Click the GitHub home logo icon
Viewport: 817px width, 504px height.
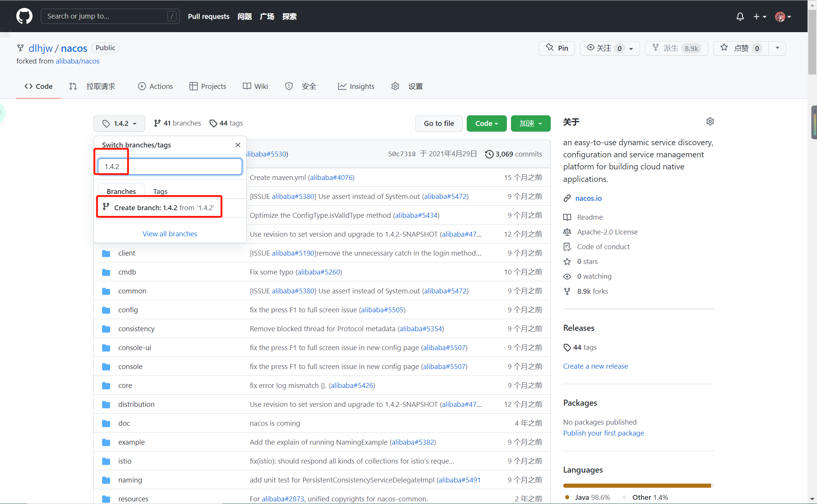coord(24,16)
